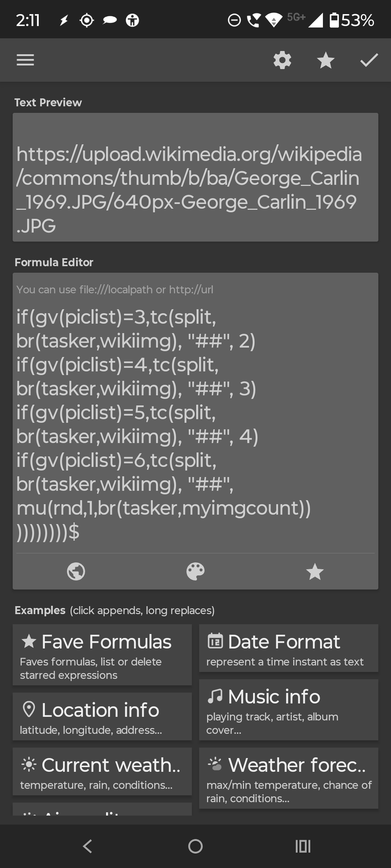Tap the globe icon below the formula
Image resolution: width=391 pixels, height=868 pixels.
[76, 572]
